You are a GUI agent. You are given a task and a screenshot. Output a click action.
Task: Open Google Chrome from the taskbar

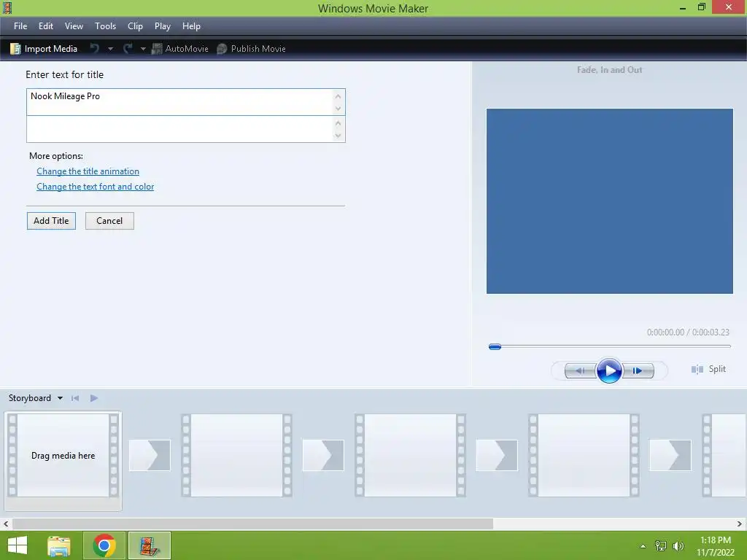click(x=104, y=545)
